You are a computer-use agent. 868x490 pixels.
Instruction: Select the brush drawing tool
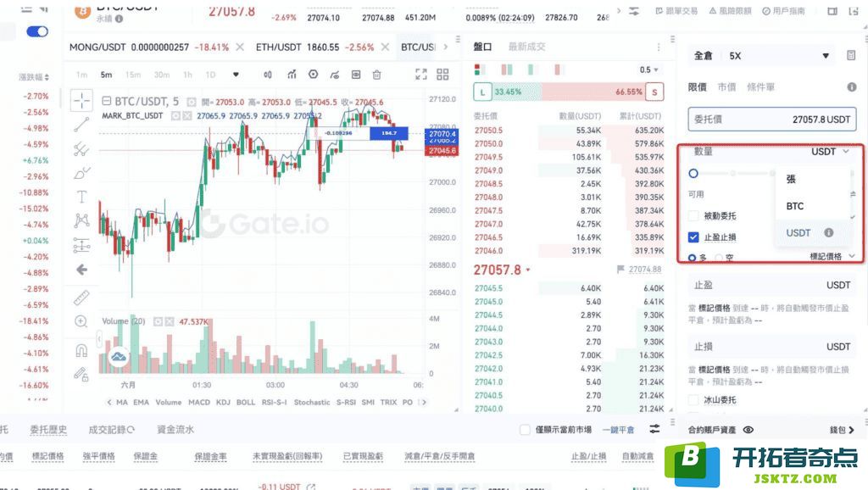81,173
